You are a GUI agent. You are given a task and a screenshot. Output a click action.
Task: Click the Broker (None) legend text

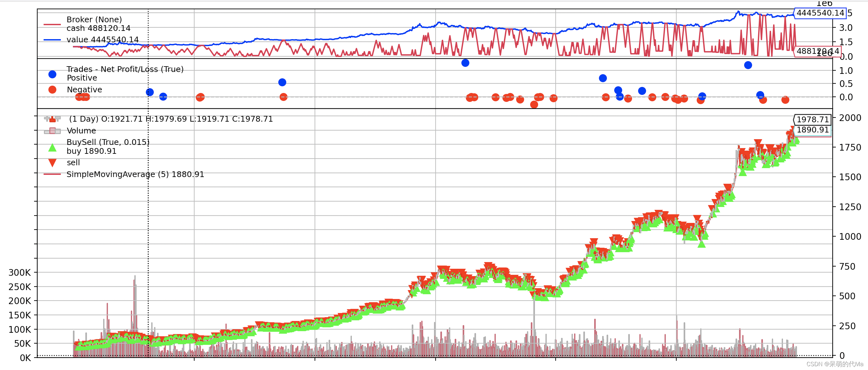coord(94,19)
